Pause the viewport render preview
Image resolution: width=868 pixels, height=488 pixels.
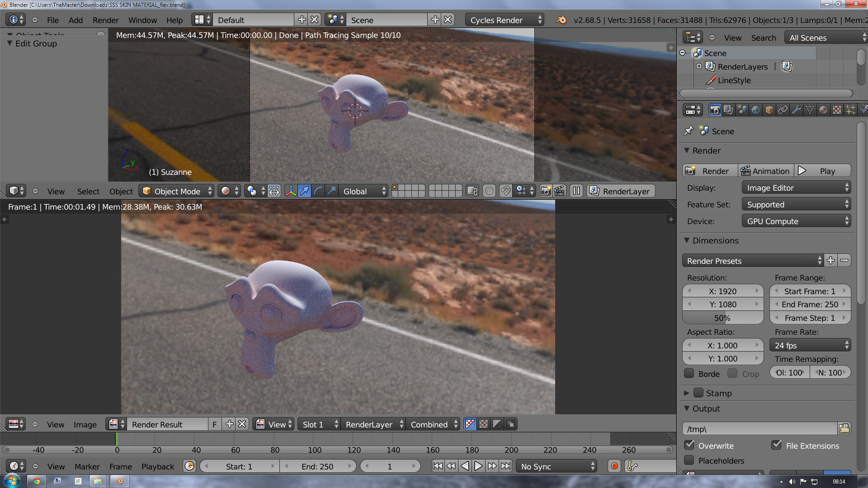coord(576,191)
